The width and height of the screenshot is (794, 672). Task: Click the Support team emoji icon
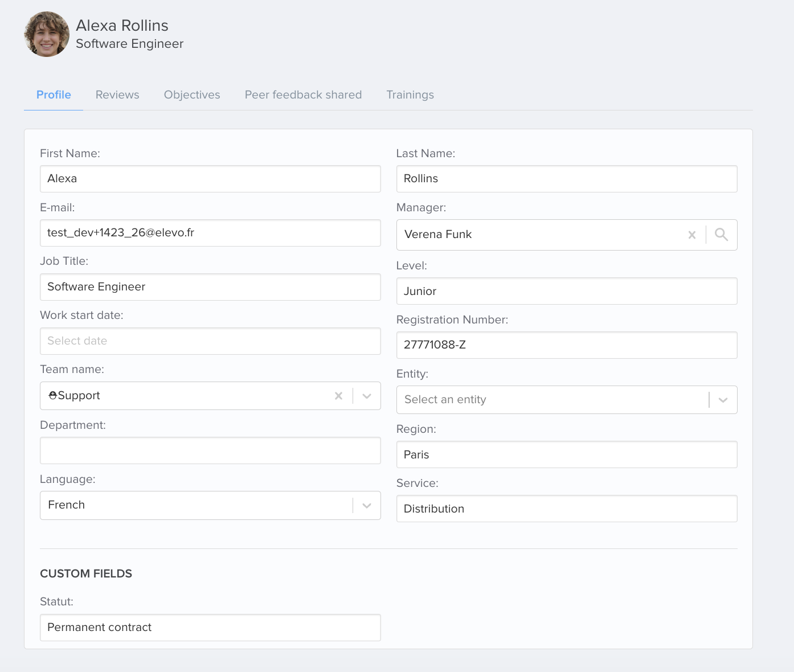coord(53,395)
